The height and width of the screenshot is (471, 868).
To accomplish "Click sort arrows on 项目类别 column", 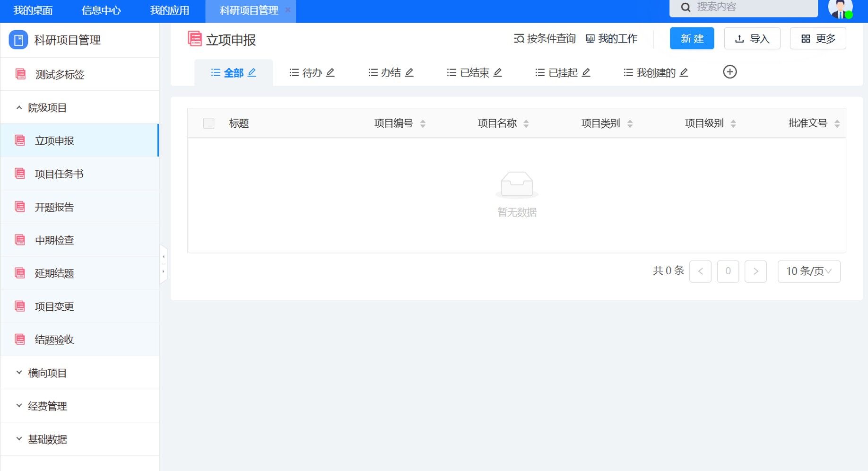I will pyautogui.click(x=630, y=124).
